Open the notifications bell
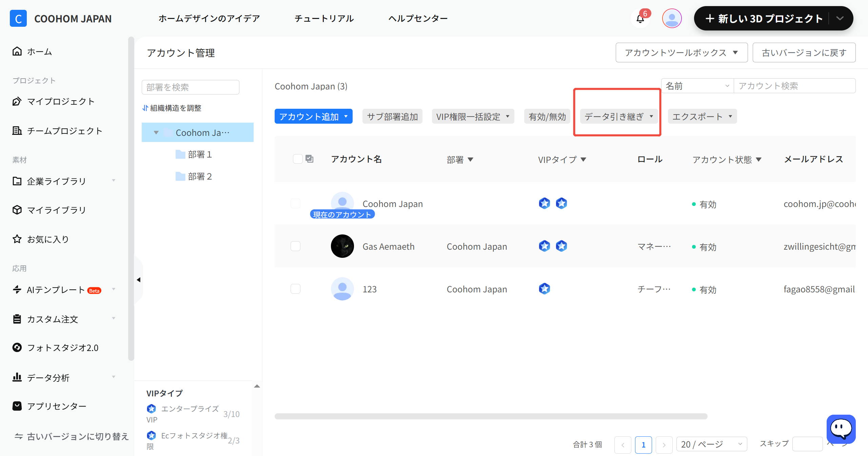Viewport: 868px width, 456px height. (640, 18)
